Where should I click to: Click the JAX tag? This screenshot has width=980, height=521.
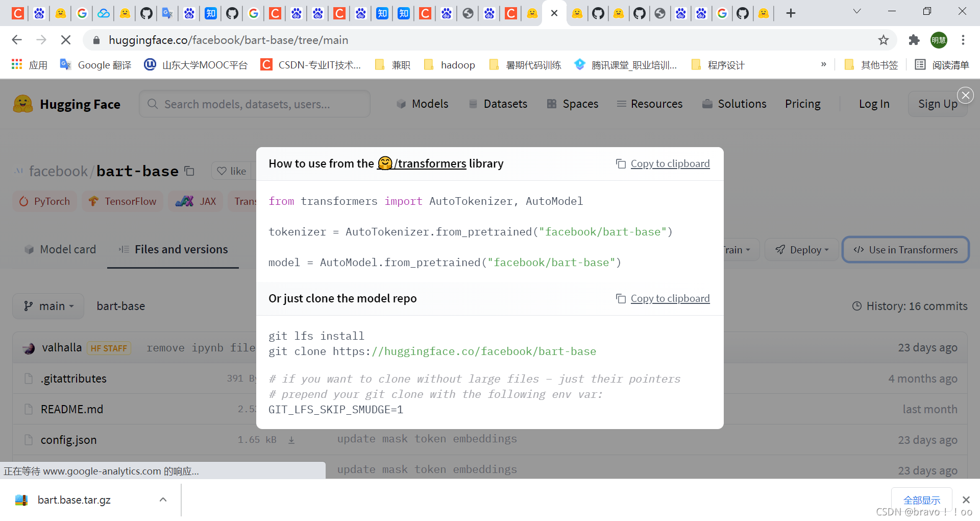coord(196,201)
